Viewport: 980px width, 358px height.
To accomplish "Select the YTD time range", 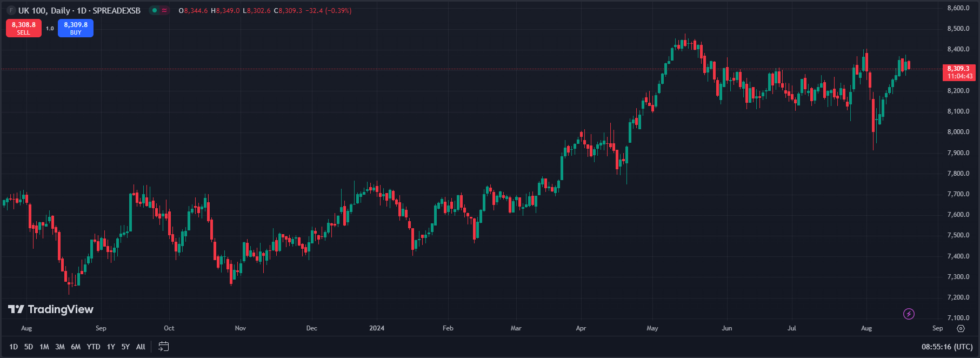I will pyautogui.click(x=94, y=347).
